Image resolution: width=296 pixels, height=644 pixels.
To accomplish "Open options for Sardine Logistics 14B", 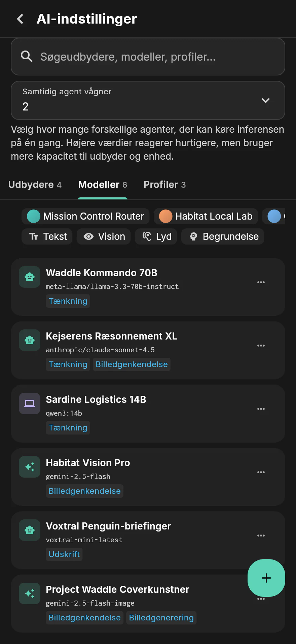I will [x=261, y=409].
